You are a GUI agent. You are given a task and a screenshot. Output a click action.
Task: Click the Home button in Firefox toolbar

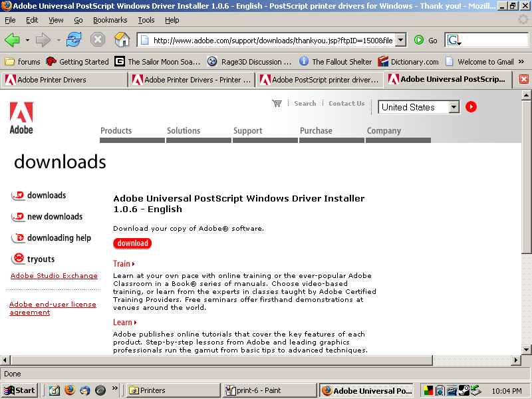[x=122, y=38]
